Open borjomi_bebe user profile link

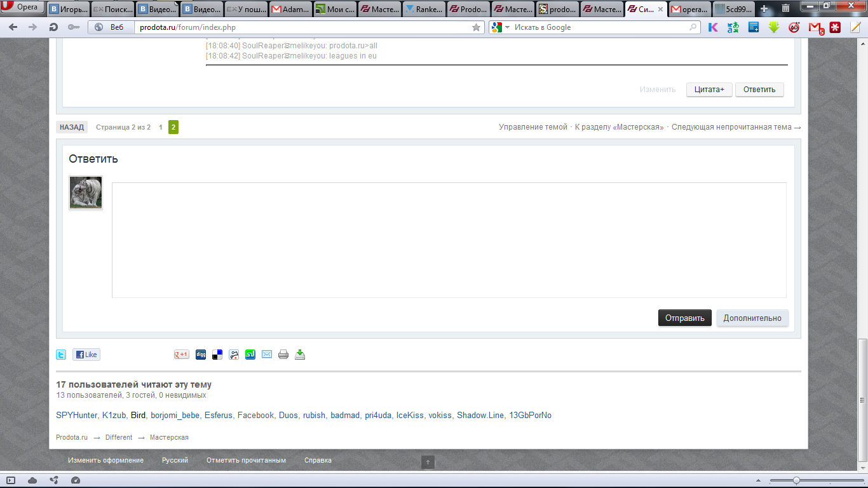coord(175,416)
